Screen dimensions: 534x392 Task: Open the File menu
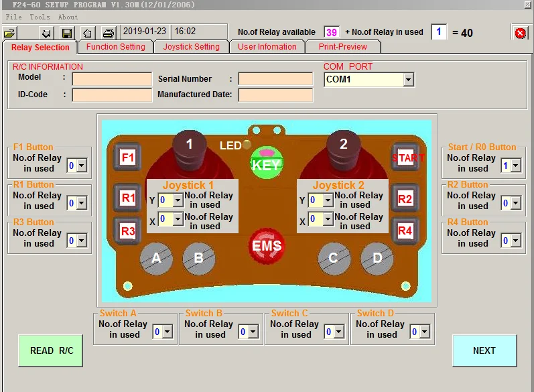click(13, 17)
